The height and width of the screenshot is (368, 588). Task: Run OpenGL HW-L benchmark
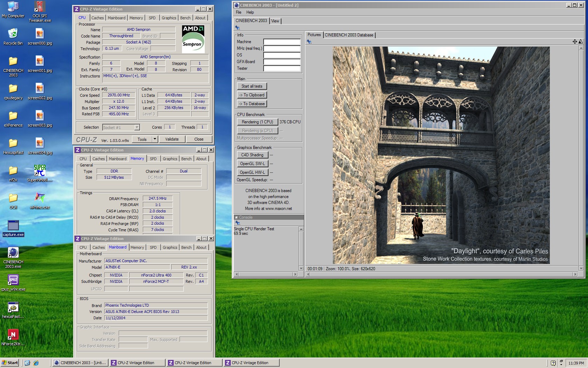(252, 172)
